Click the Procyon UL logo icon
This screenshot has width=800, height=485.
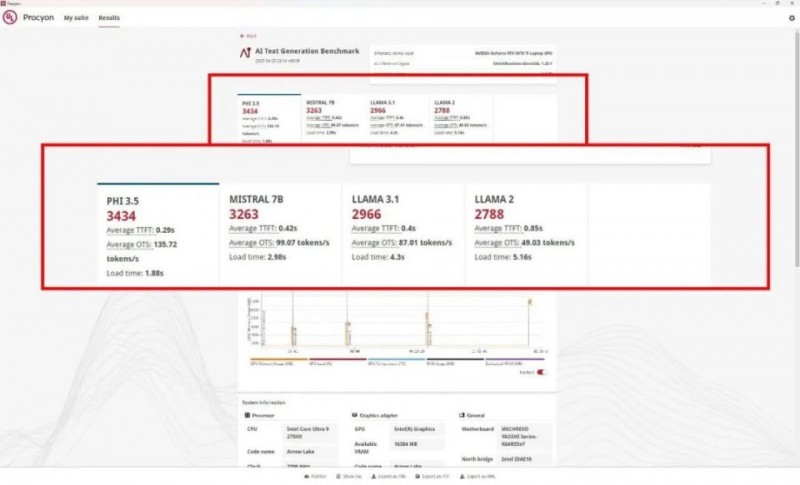11,18
